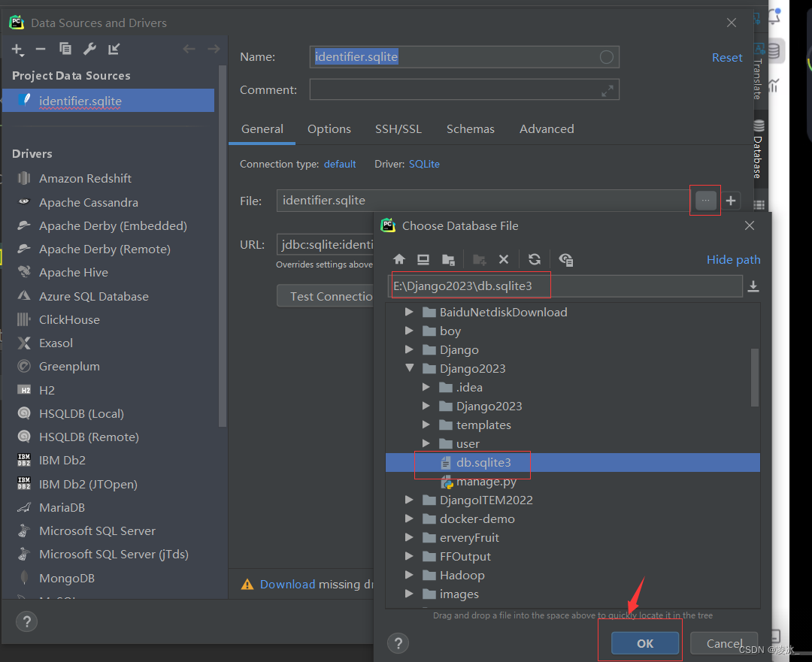Expand the Django folder arrow
This screenshot has width=812, height=662.
coord(409,349)
